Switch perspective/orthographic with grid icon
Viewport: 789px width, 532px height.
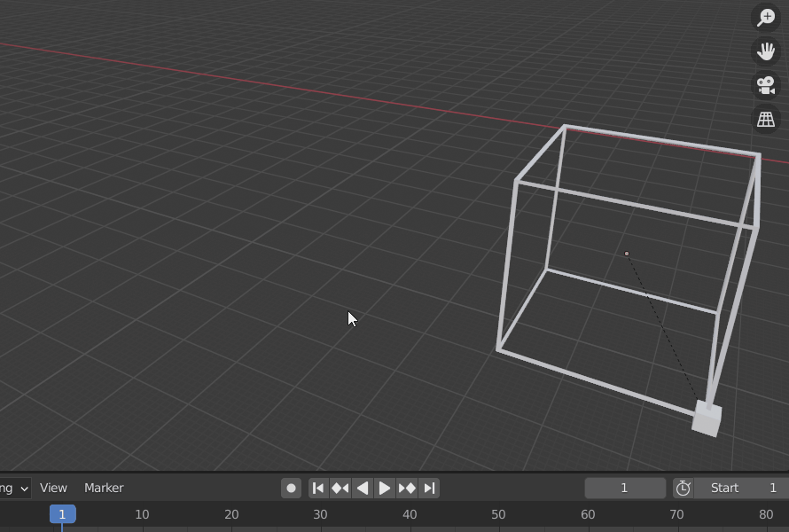coord(766,120)
